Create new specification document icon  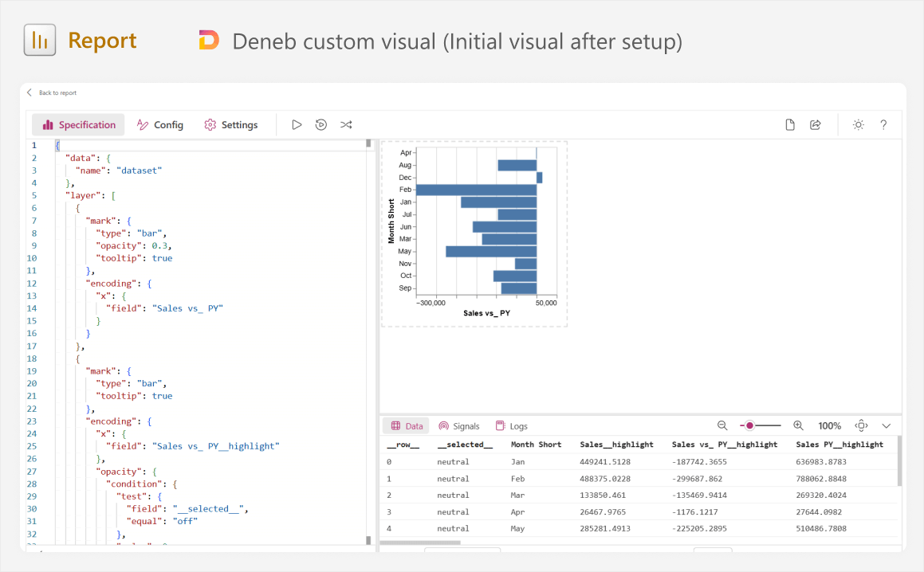tap(790, 125)
